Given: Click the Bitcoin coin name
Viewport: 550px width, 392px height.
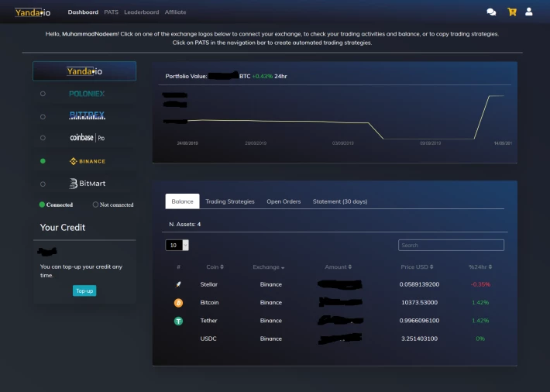Looking at the screenshot, I should [209, 302].
